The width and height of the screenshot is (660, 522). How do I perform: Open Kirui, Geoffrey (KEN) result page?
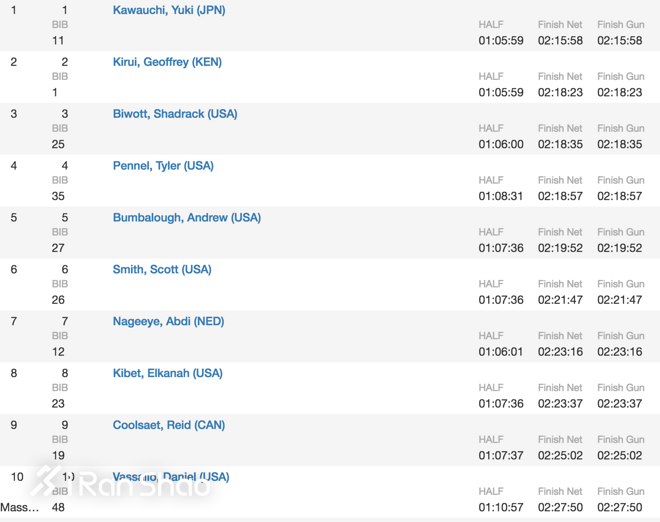(x=167, y=62)
